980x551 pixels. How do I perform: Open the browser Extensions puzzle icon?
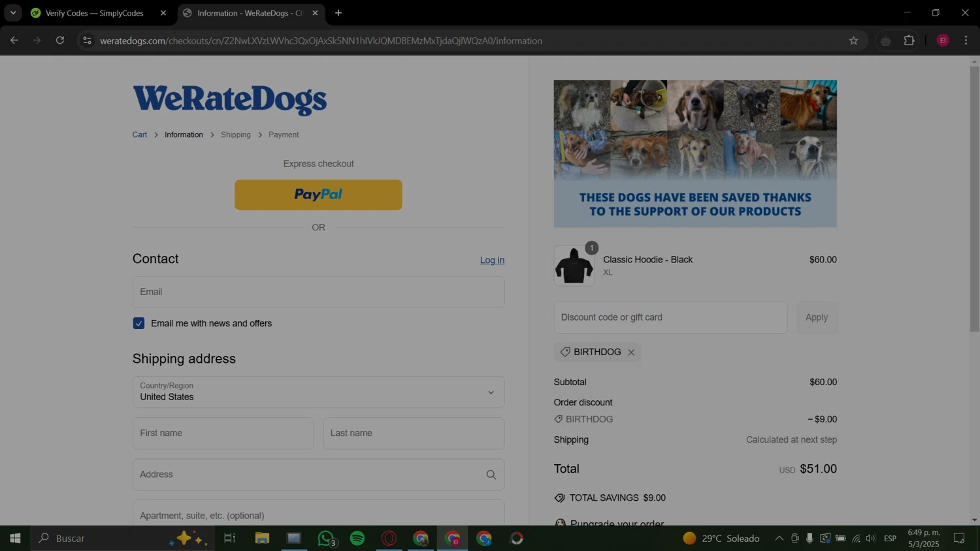909,40
